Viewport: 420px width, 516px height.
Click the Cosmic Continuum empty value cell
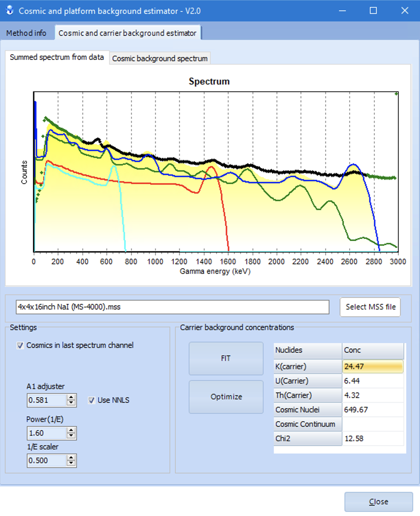coord(373,424)
